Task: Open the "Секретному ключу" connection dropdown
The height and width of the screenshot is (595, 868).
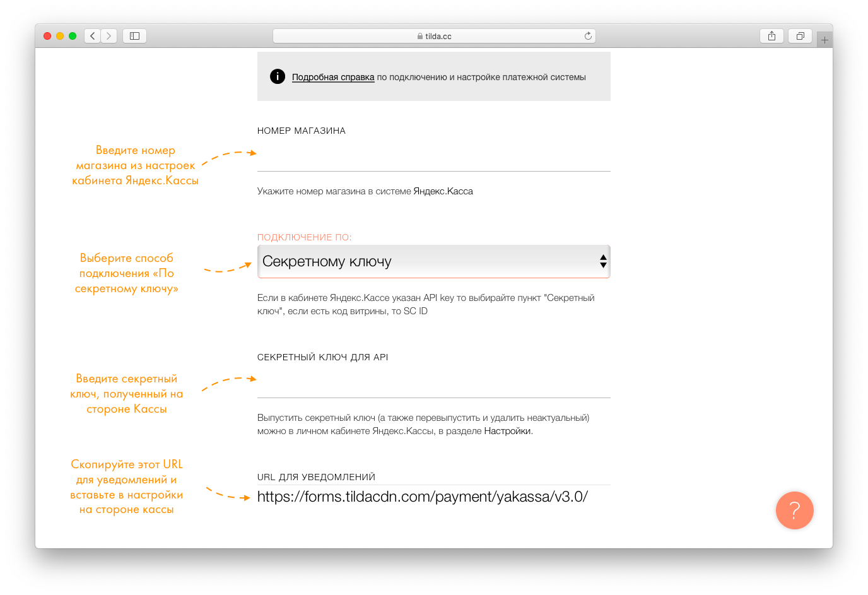Action: click(434, 261)
